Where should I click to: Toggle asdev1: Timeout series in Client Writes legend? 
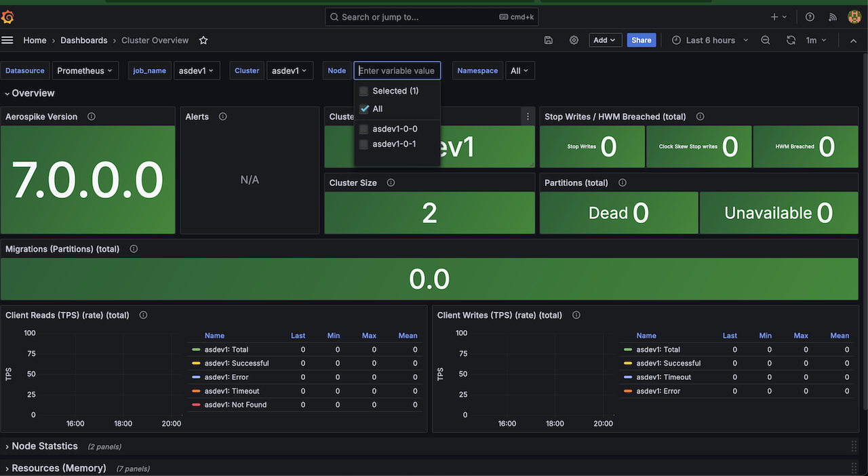664,377
